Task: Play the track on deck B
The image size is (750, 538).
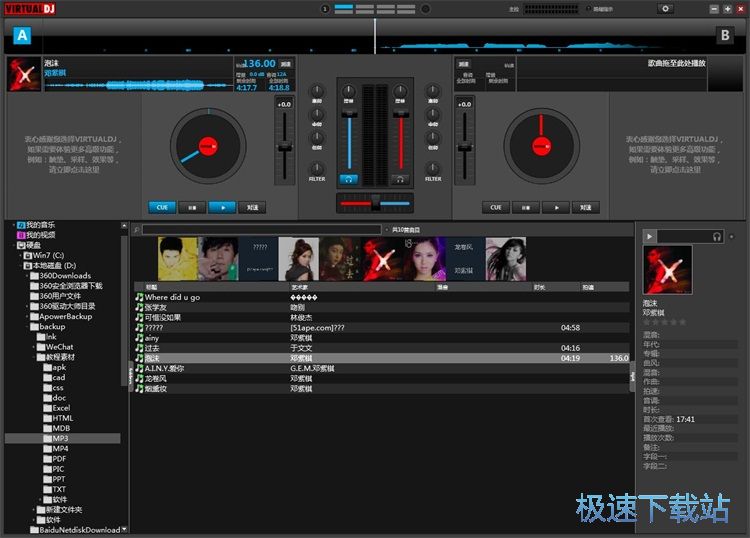Action: tap(556, 208)
